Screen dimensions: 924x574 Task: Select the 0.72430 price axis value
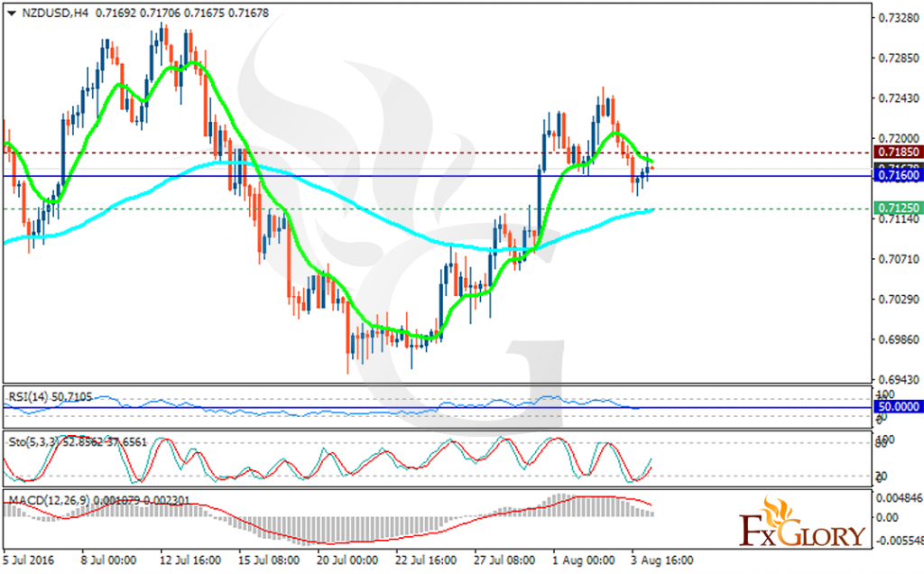point(899,97)
